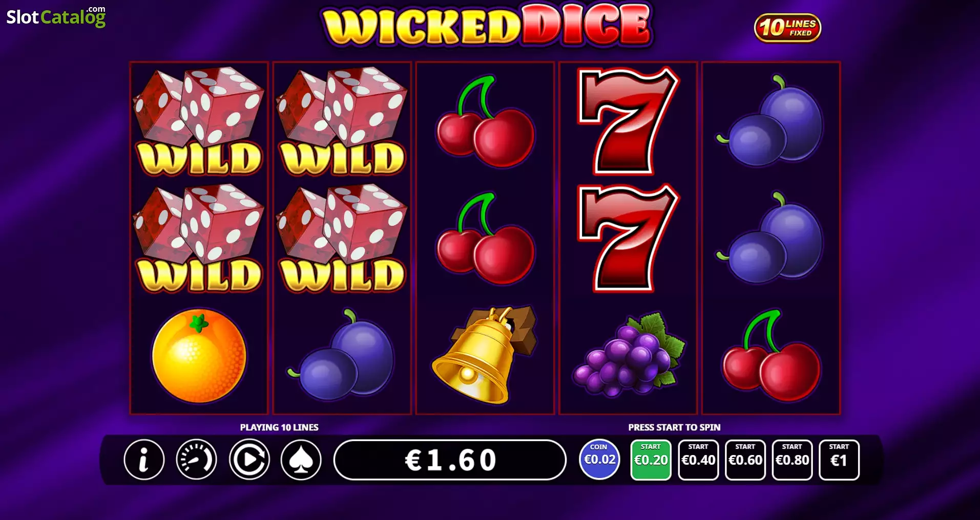Choose the START €0.80 bet
The image size is (980, 520).
(x=792, y=460)
